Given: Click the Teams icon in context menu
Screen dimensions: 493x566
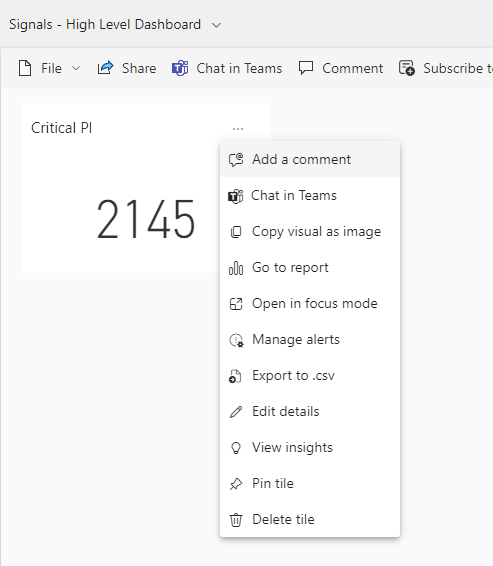Looking at the screenshot, I should (x=236, y=196).
